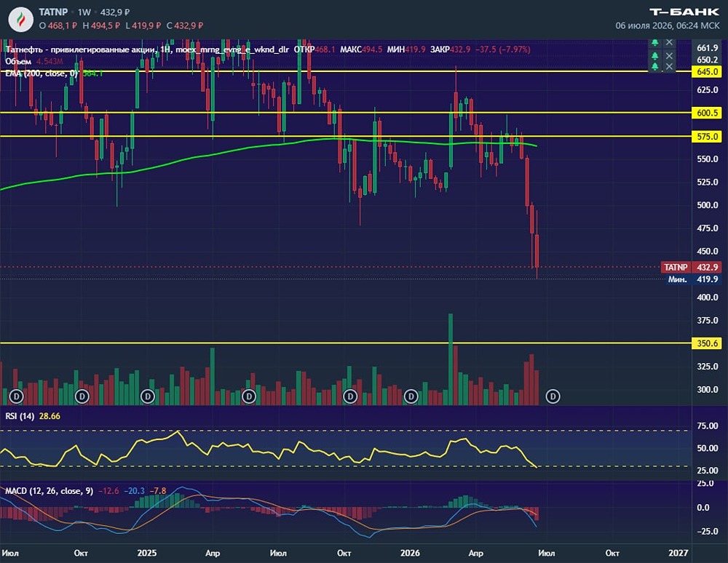Click the yellow 600.5 price level label
This screenshot has height=563, width=728.
click(x=707, y=113)
